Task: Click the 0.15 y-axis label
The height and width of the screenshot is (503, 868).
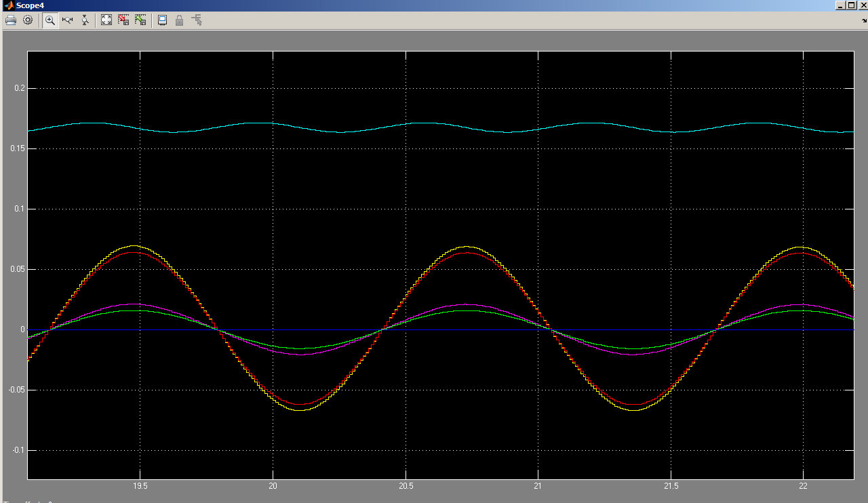Action: 17,148
